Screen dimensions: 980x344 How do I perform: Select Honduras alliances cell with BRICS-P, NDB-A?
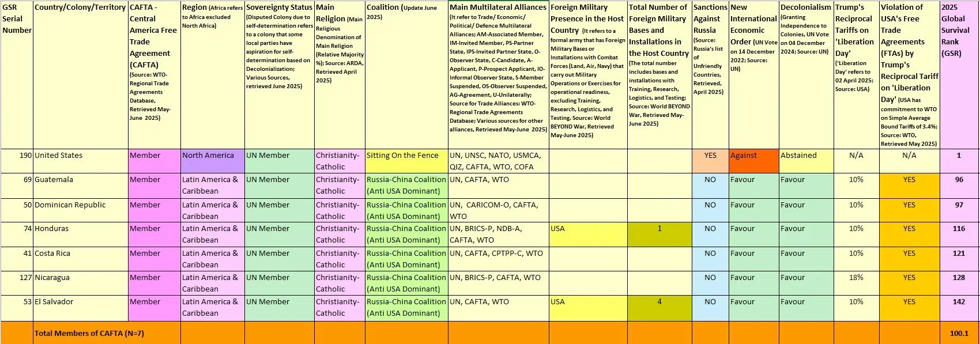coord(499,235)
